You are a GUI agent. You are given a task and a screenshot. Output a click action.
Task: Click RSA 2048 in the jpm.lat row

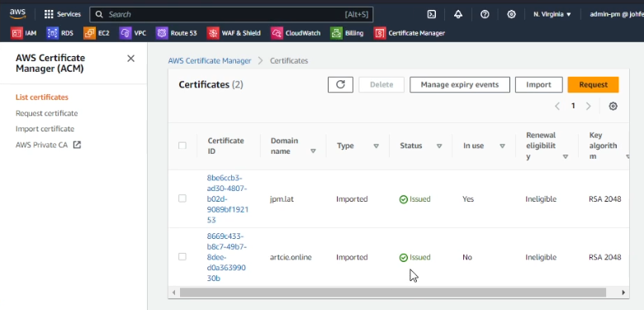[x=604, y=199]
